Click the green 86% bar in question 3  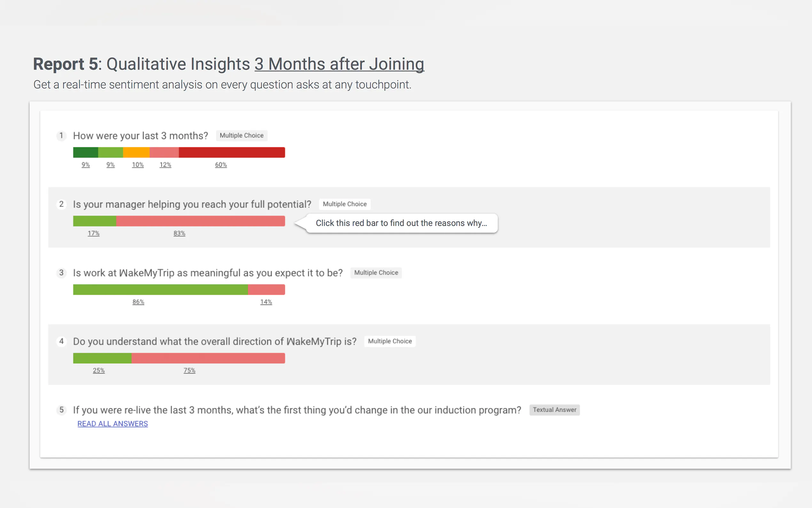click(160, 290)
